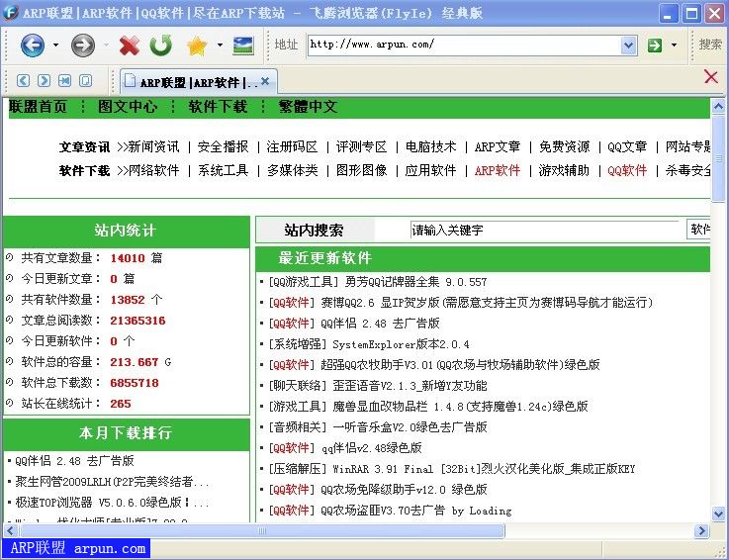Open 聚生网管2009LRLH in download ranking
Image resolution: width=729 pixels, height=560 pixels.
click(112, 482)
